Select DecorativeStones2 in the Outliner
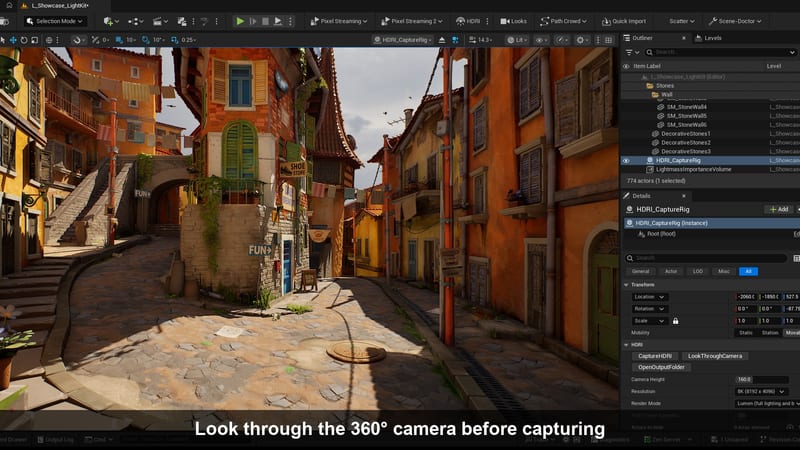The image size is (800, 450). pos(685,142)
